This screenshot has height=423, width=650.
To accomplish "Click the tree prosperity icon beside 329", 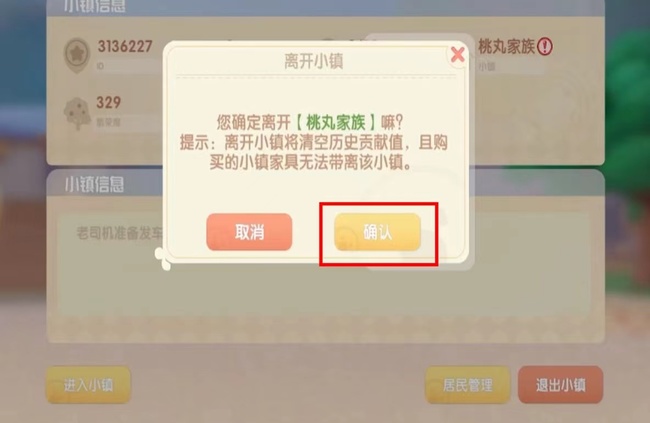I will (x=78, y=112).
